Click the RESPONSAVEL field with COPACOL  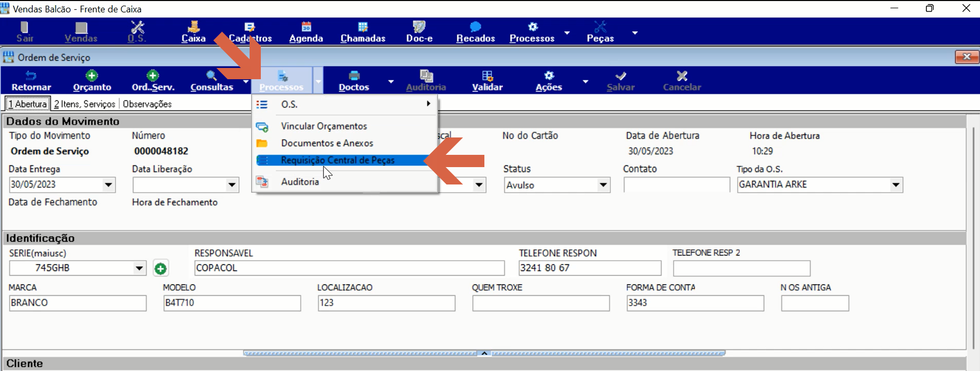[x=350, y=268]
